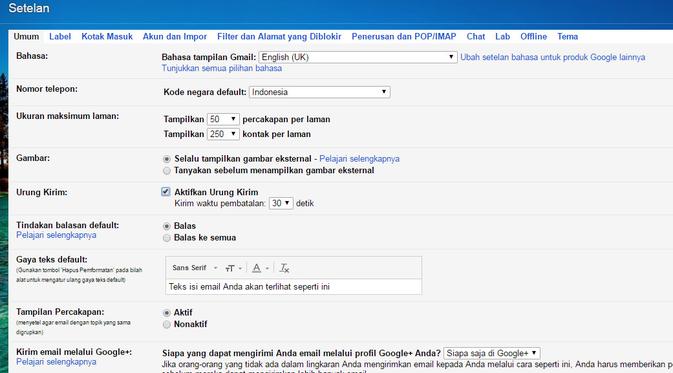The width and height of the screenshot is (673, 373).
Task: Change conversations per page dropdown
Action: point(223,119)
